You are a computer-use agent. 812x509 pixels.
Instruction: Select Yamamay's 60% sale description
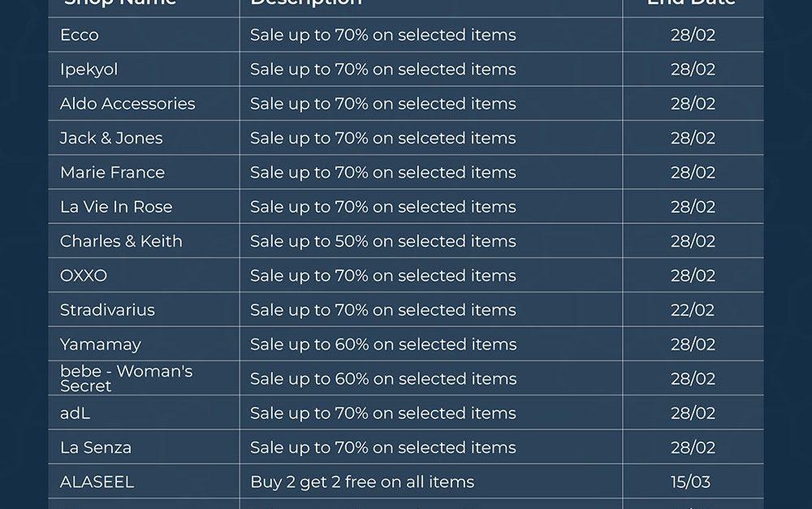pyautogui.click(x=382, y=344)
